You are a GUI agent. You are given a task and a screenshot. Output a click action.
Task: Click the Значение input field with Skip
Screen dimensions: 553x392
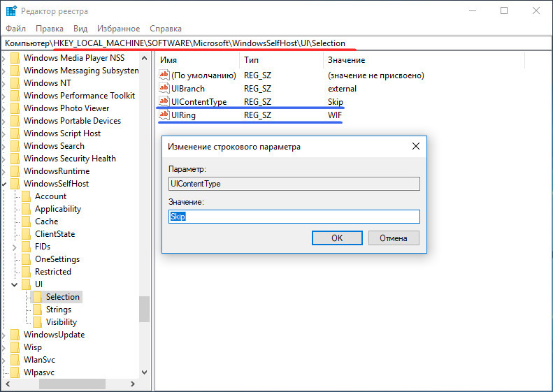(294, 217)
